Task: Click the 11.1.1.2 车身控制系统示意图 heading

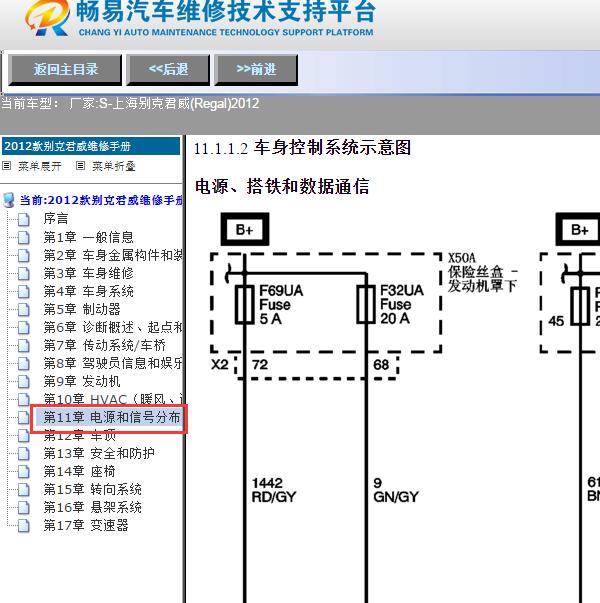Action: point(302,148)
